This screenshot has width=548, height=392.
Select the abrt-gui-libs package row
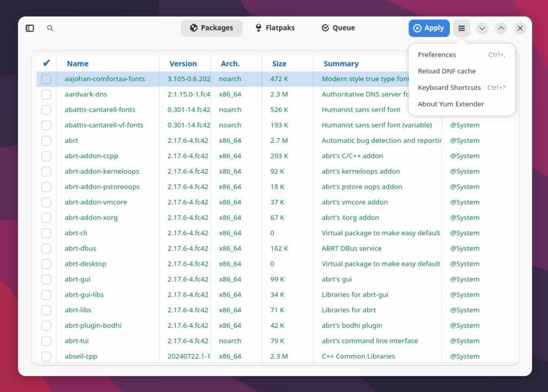[84, 295]
